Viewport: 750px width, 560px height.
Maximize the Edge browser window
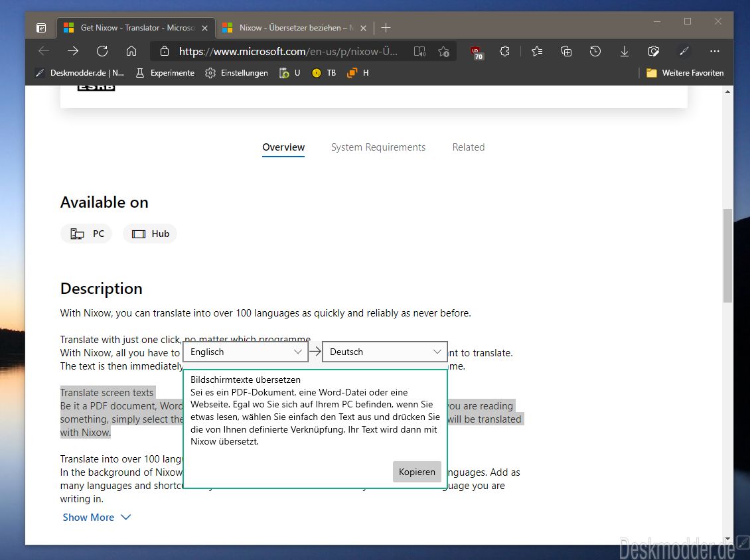pyautogui.click(x=688, y=21)
